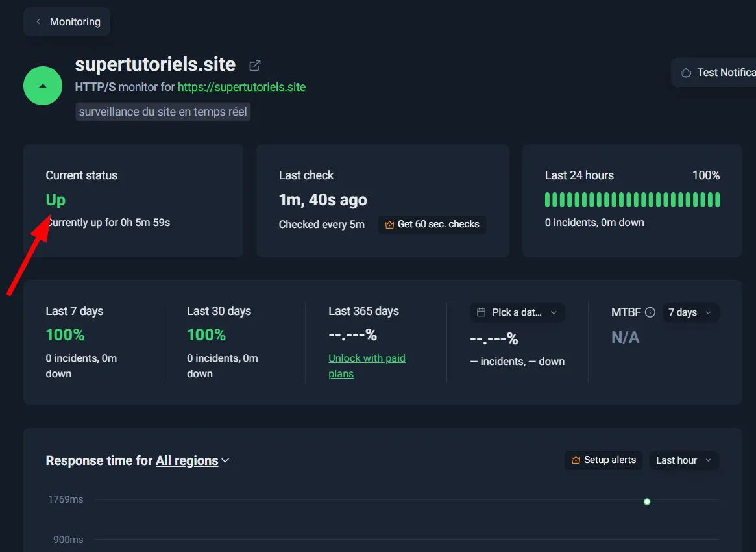Open the Pick a date dropdown
756x552 pixels.
(517, 312)
